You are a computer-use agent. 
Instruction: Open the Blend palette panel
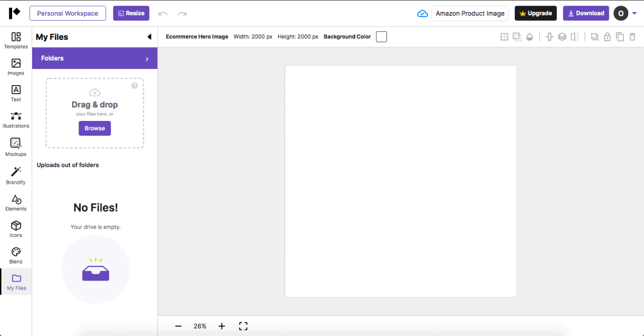click(16, 255)
